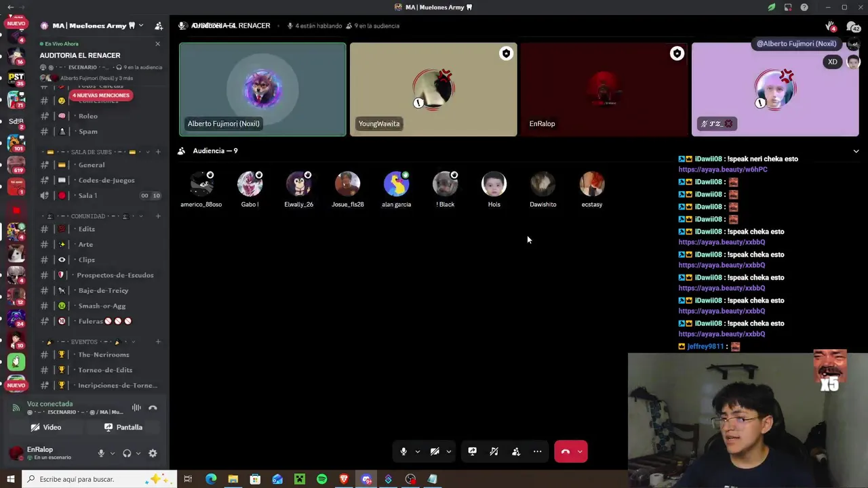Open americo_88oso audience avatar
The height and width of the screenshot is (488, 868).
click(201, 184)
